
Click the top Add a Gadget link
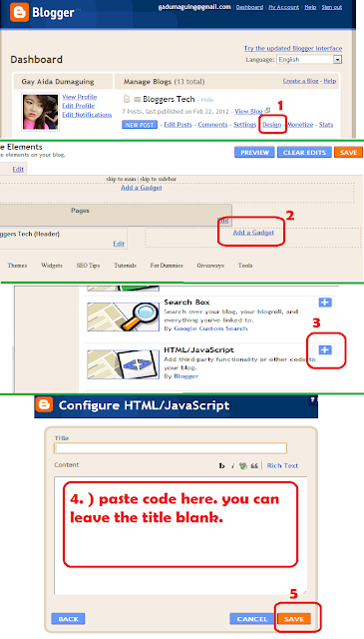[142, 188]
